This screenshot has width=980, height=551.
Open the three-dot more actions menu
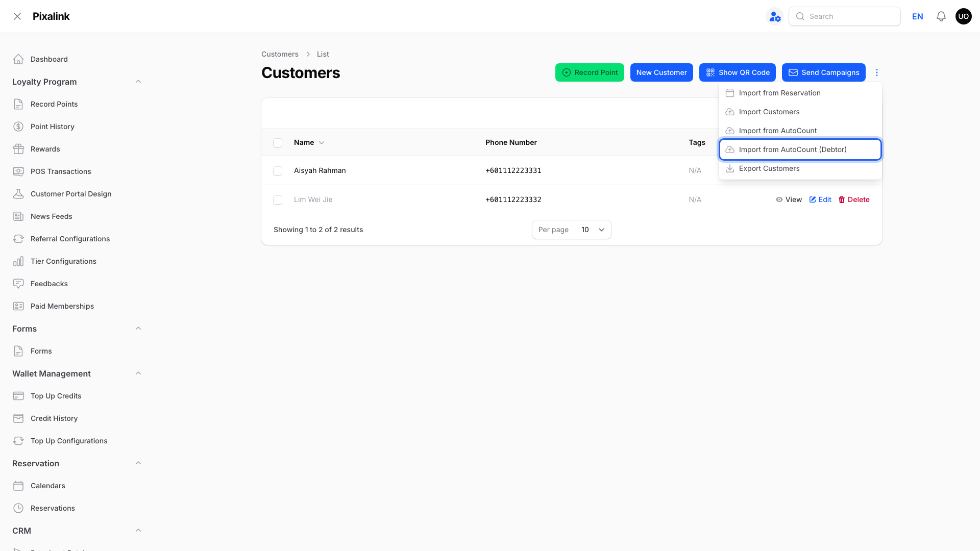coord(877,72)
